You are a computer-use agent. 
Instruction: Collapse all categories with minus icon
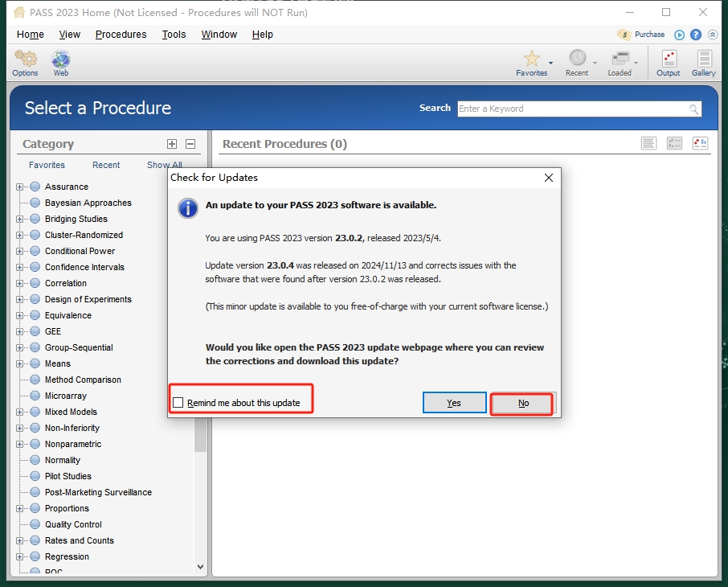coord(190,144)
